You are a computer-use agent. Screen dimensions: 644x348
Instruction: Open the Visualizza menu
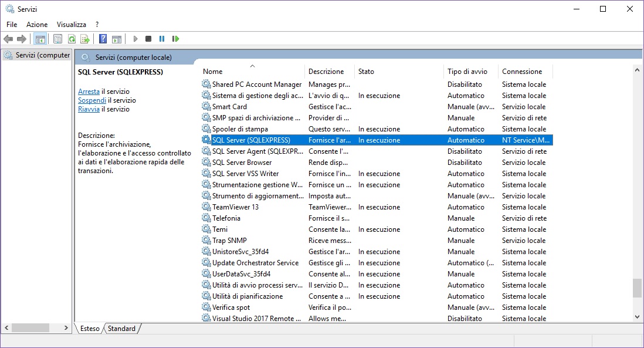(72, 25)
